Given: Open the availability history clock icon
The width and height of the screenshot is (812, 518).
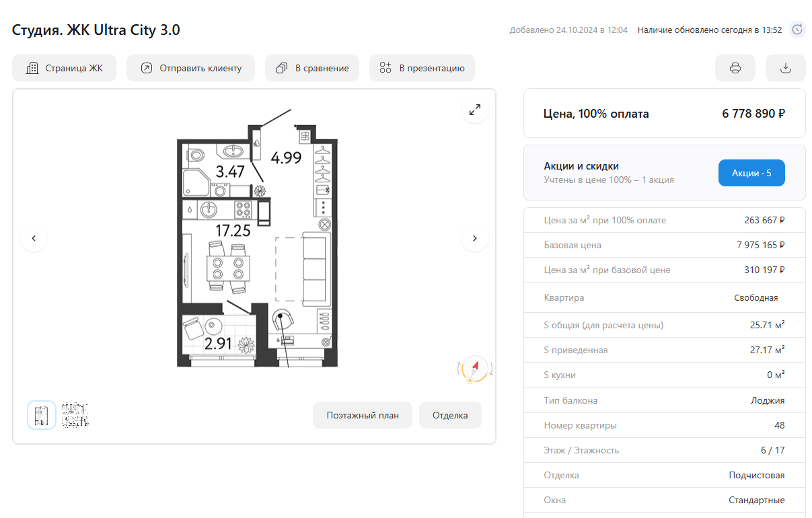Looking at the screenshot, I should coord(797,29).
